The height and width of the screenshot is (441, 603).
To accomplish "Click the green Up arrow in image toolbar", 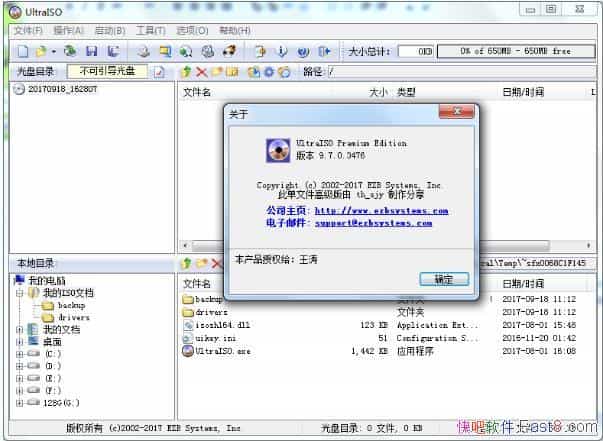I will point(186,72).
